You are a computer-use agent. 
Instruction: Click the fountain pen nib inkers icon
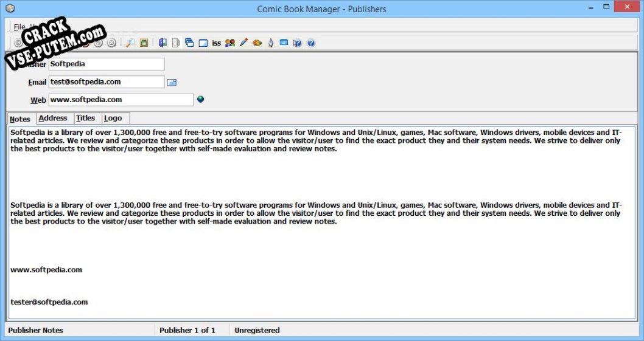(x=271, y=43)
